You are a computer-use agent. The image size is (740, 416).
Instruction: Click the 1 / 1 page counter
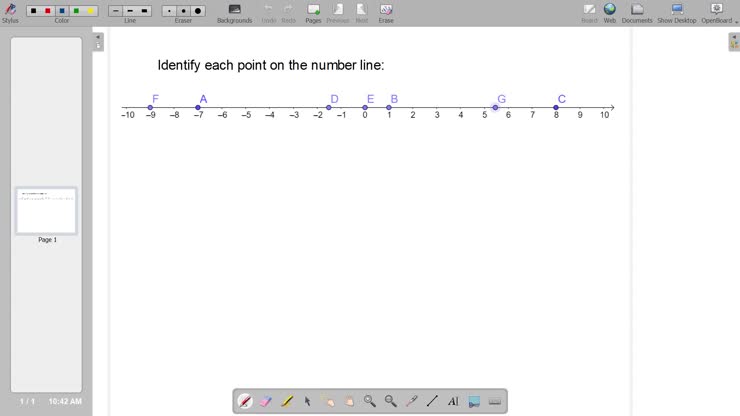coord(27,401)
